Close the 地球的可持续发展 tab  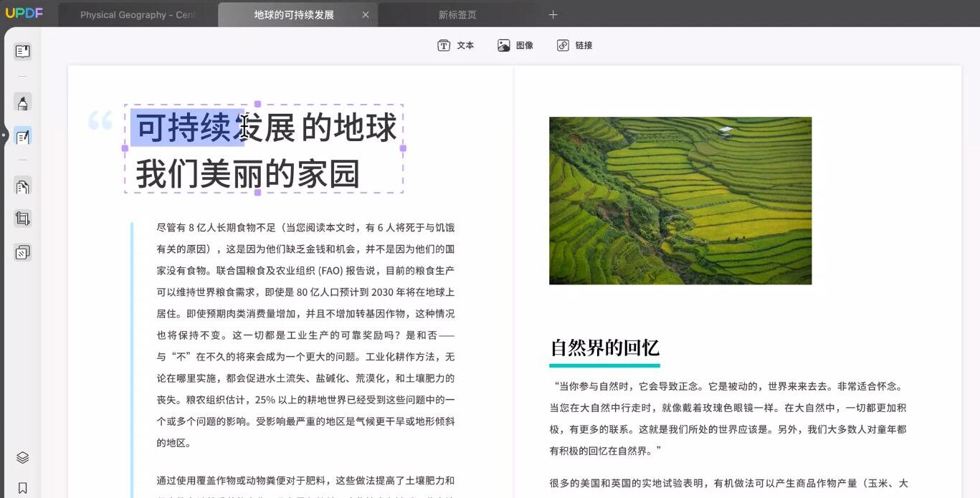point(366,14)
